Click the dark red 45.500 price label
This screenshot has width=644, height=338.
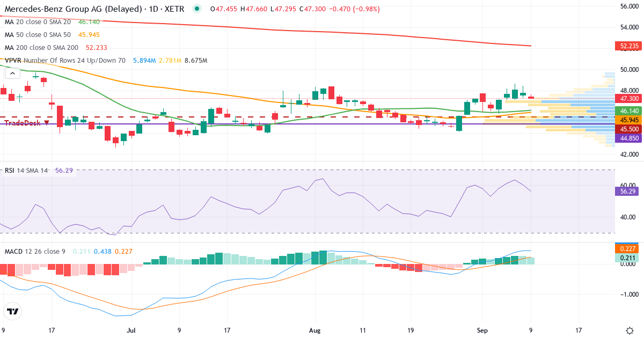pos(628,129)
